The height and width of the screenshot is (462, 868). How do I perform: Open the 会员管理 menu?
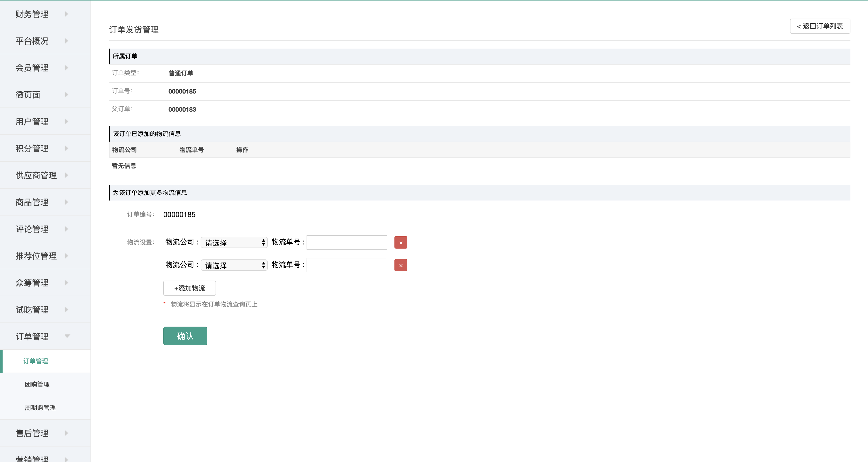[45, 68]
